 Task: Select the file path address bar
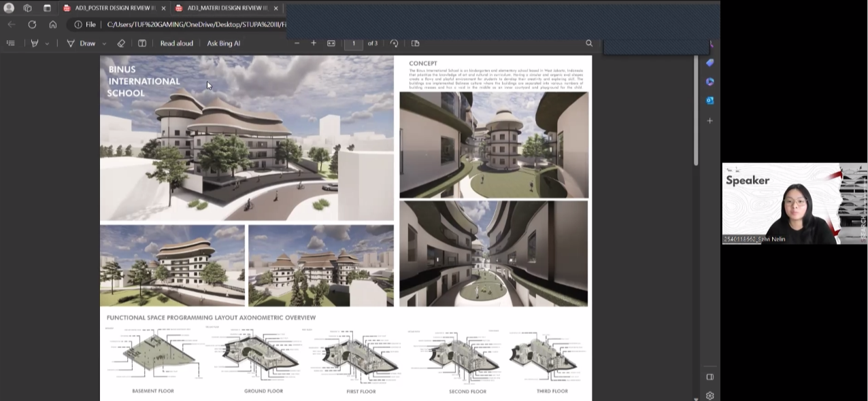coord(197,24)
